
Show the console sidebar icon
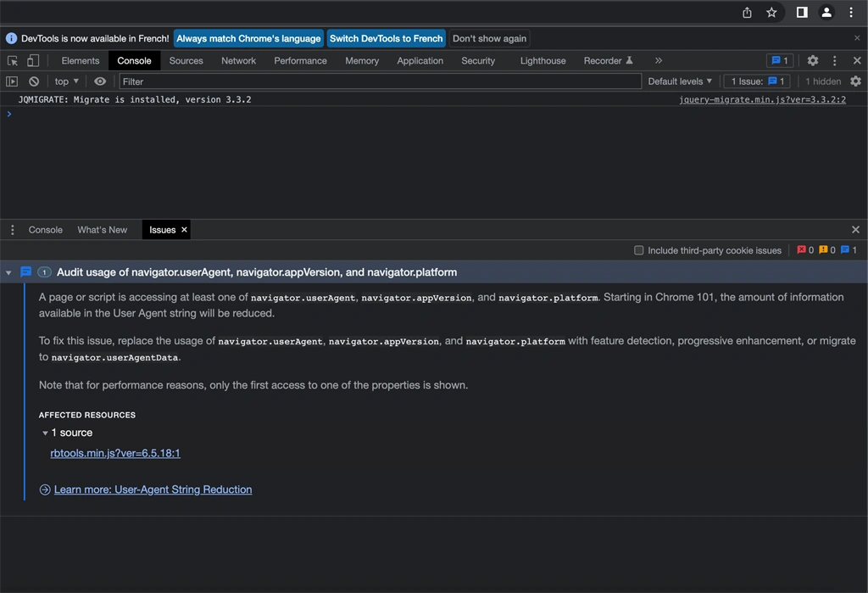(12, 81)
